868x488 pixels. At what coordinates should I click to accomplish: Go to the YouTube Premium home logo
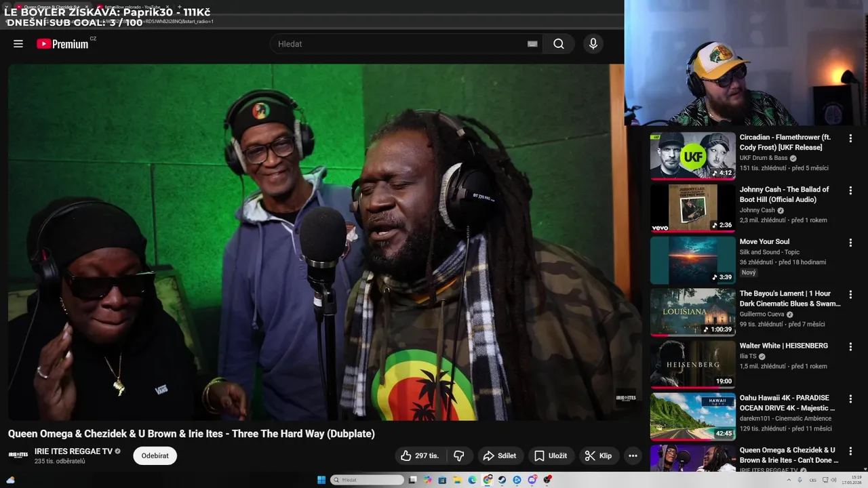(62, 44)
